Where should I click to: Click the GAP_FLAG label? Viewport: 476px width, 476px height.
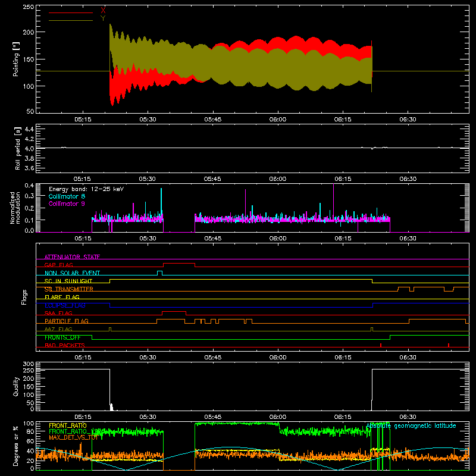pos(58,265)
